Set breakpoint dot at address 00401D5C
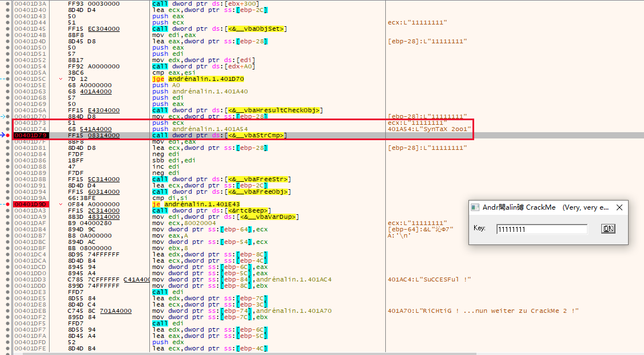This screenshot has height=355, width=644. (8, 79)
